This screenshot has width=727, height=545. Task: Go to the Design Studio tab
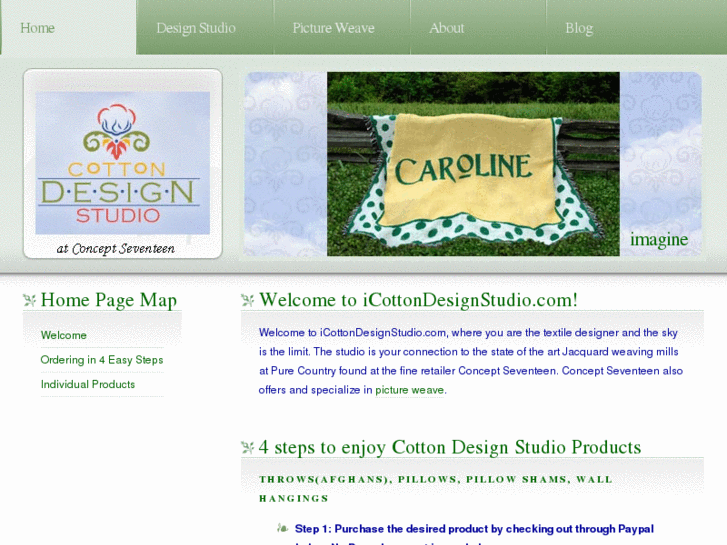pyautogui.click(x=204, y=27)
